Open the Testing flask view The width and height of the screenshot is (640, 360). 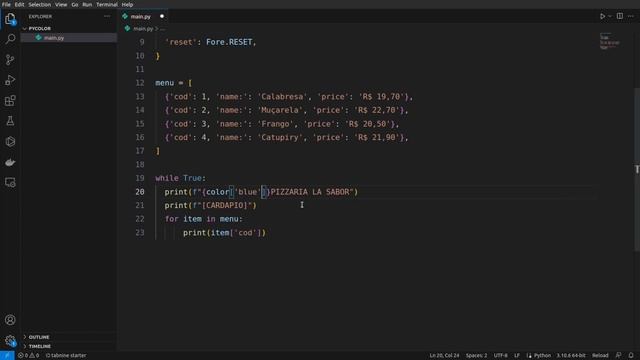(x=10, y=121)
